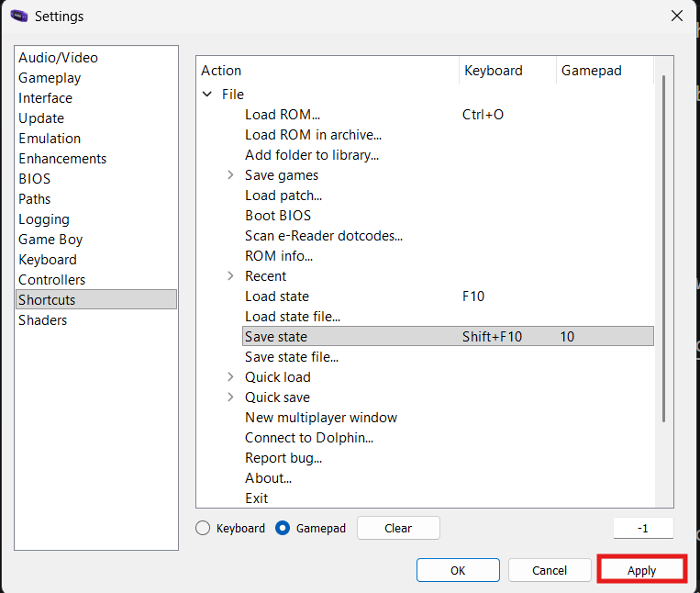Click the Gamepad column header
The image size is (700, 593).
605,71
